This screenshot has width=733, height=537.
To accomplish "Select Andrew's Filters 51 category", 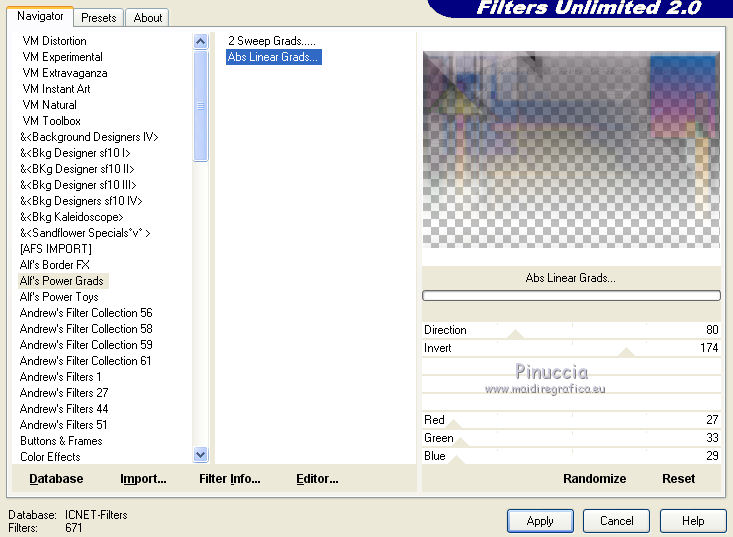I will pyautogui.click(x=63, y=424).
